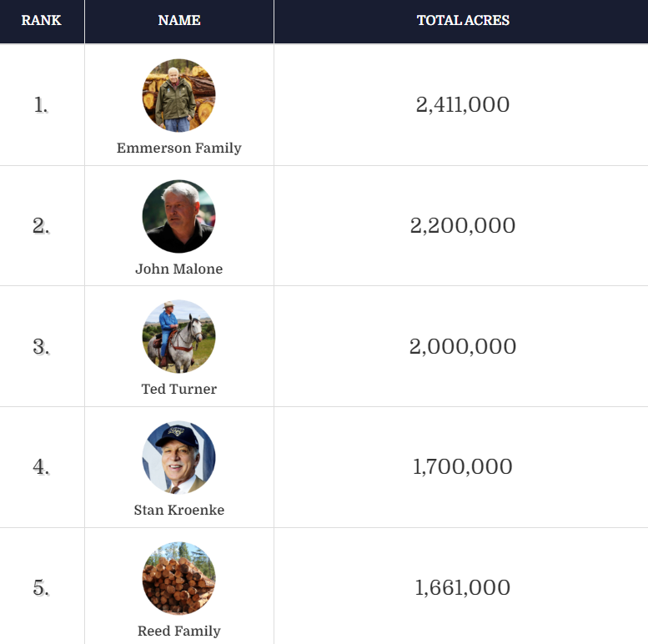Click the TOTAL ACRES column header

tap(463, 20)
